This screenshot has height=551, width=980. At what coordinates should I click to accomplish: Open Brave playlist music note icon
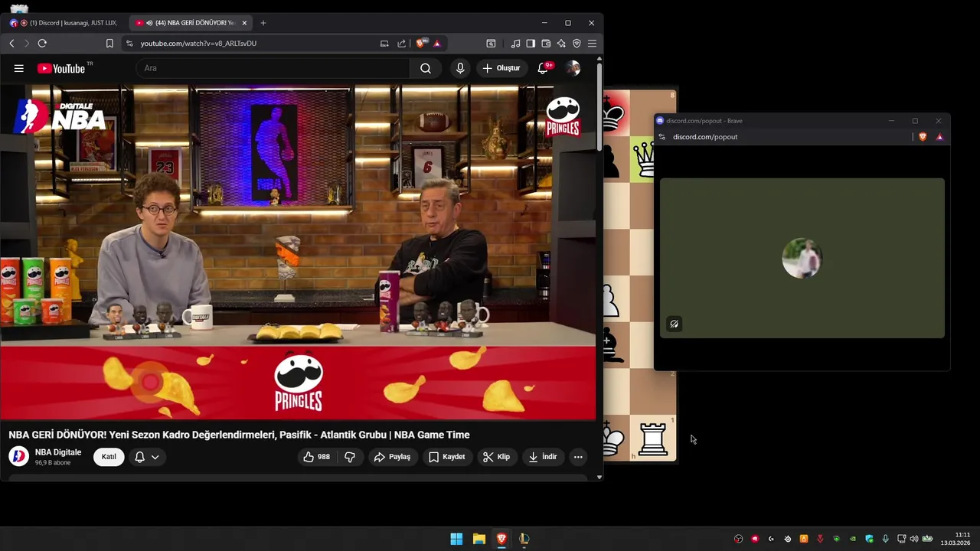click(515, 44)
